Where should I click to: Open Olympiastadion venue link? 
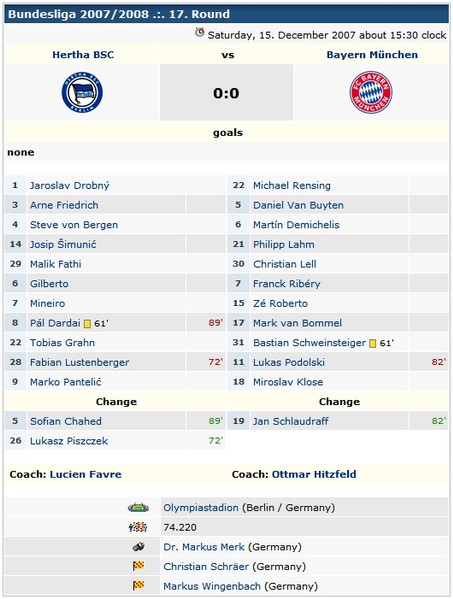(x=201, y=507)
